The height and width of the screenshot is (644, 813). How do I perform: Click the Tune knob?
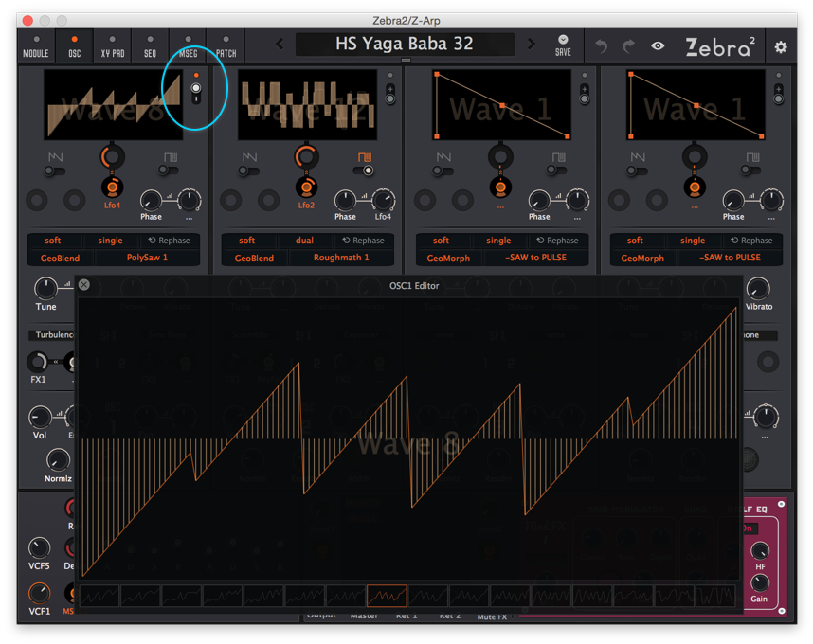point(45,289)
